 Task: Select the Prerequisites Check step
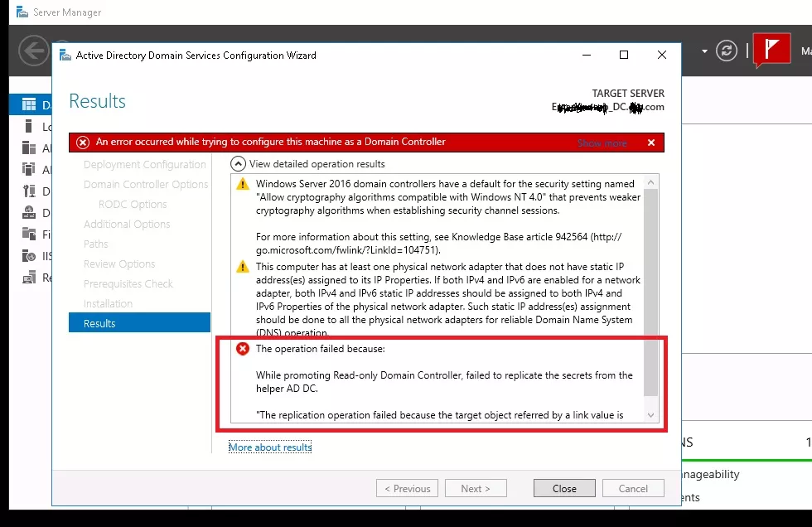[x=128, y=283]
